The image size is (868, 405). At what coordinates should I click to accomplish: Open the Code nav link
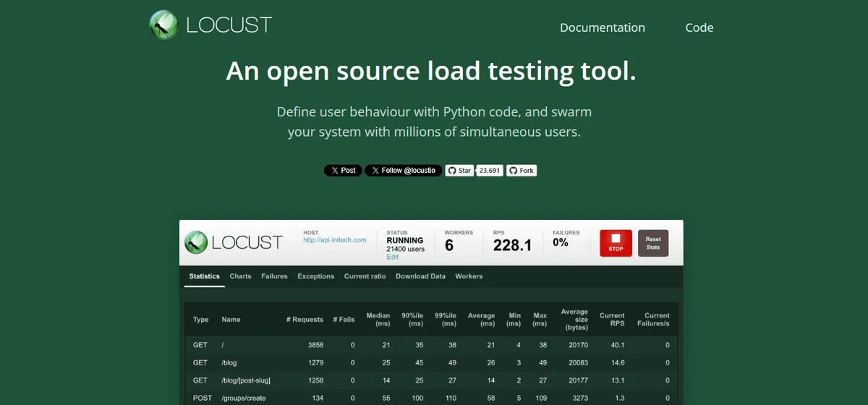pos(699,27)
